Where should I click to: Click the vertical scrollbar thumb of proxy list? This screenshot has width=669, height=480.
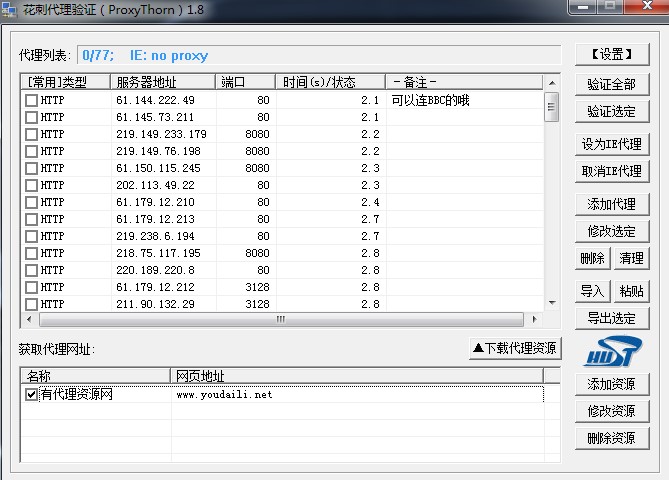[552, 107]
